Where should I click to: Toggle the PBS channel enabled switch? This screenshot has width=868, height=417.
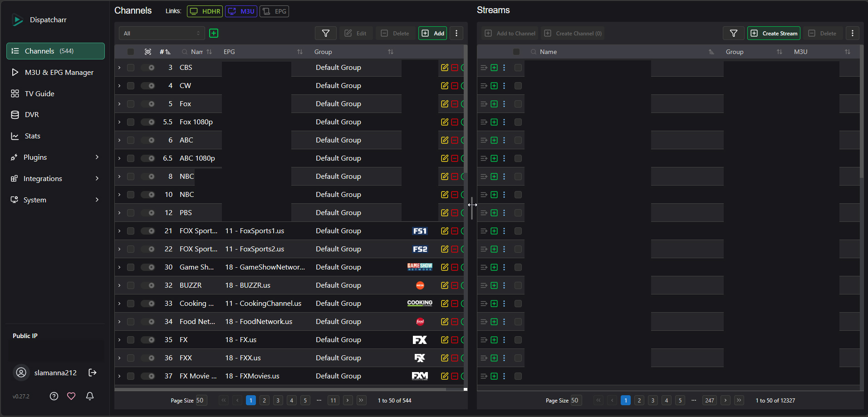point(148,213)
